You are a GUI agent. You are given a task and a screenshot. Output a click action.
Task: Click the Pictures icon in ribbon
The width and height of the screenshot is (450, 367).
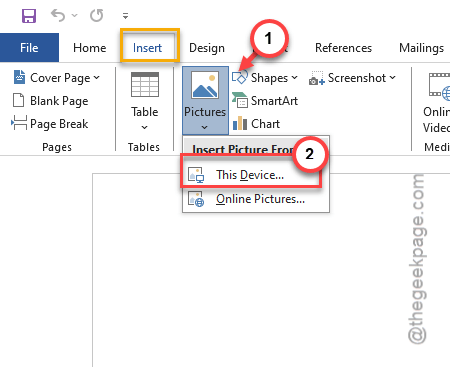click(x=205, y=85)
